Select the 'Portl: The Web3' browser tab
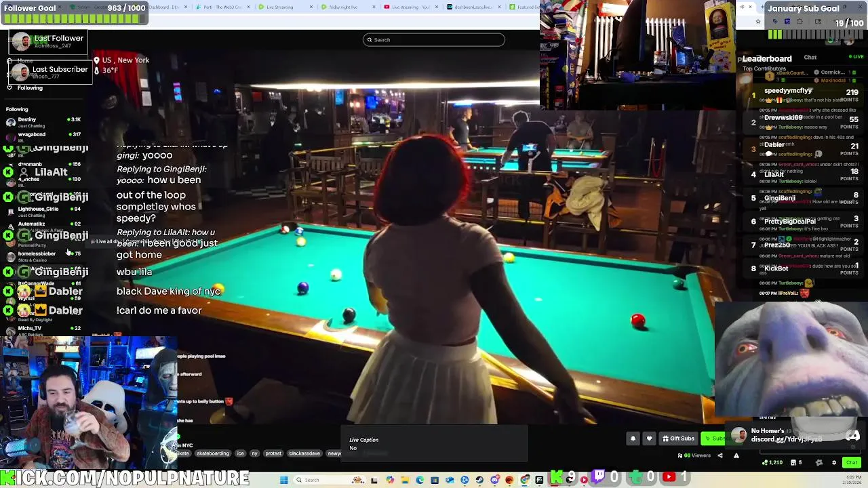Screen dimensions: 868x488 click(x=222, y=7)
